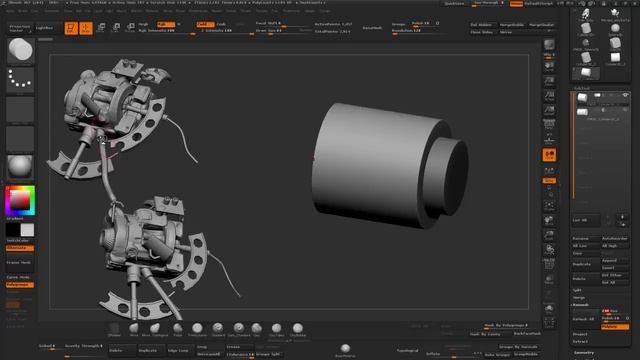Toggle the Zsub button
Image resolution: width=640 pixels, height=360 pixels.
tap(221, 24)
